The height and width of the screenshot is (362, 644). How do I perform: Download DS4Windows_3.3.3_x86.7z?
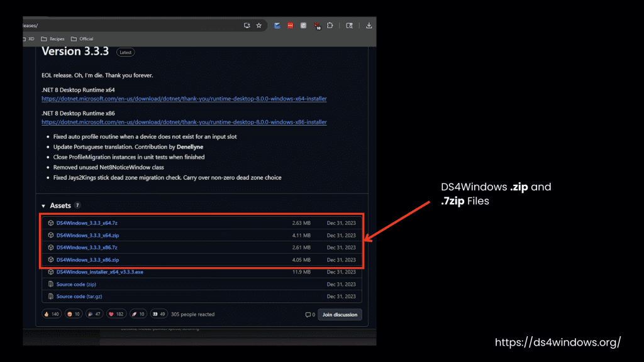tap(87, 248)
